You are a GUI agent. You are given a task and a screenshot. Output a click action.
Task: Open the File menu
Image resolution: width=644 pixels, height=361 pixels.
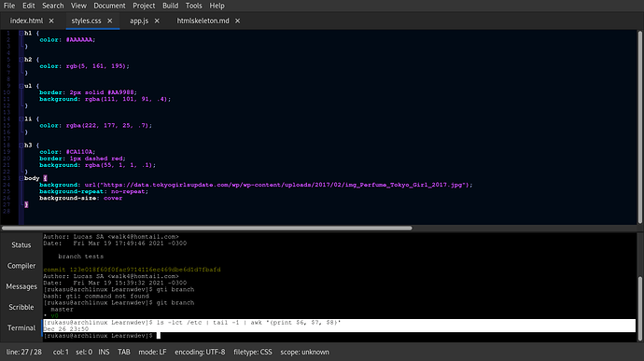(9, 6)
